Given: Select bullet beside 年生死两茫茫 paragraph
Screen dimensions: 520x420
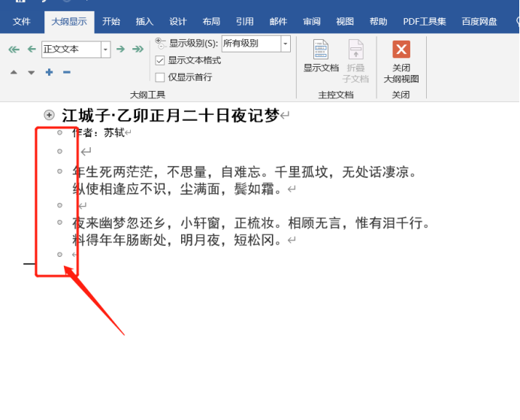Looking at the screenshot, I should 59,171.
